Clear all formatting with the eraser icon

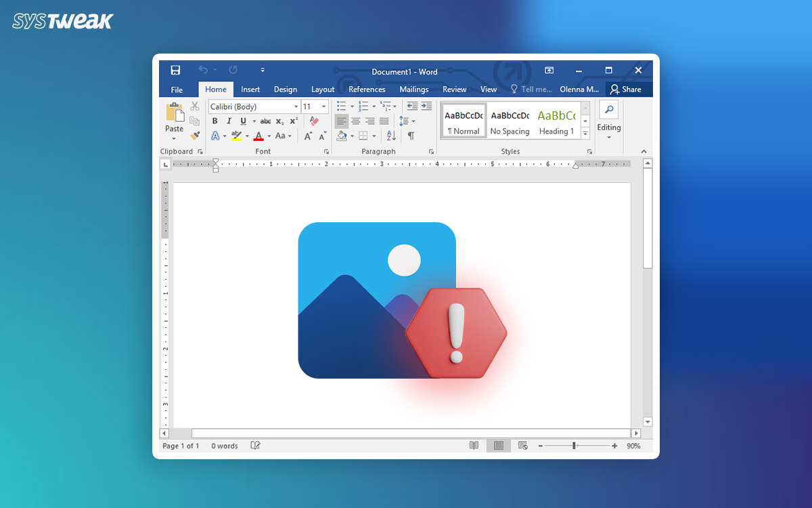click(313, 121)
